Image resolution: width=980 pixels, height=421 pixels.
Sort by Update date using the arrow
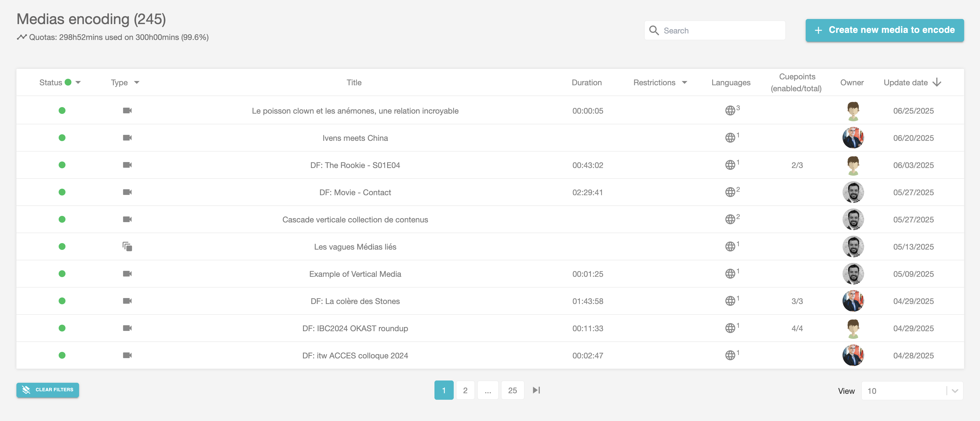click(937, 82)
